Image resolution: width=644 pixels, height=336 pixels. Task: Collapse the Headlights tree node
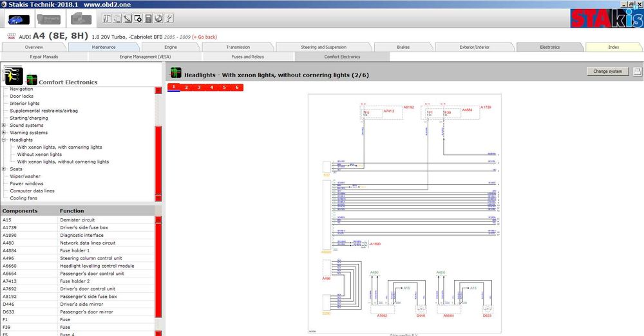point(4,140)
